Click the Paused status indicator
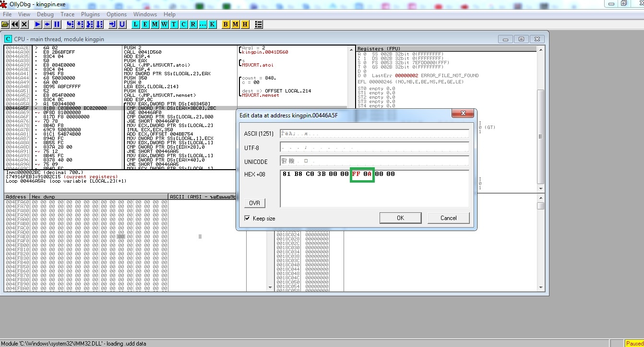644x347 pixels. tap(634, 343)
